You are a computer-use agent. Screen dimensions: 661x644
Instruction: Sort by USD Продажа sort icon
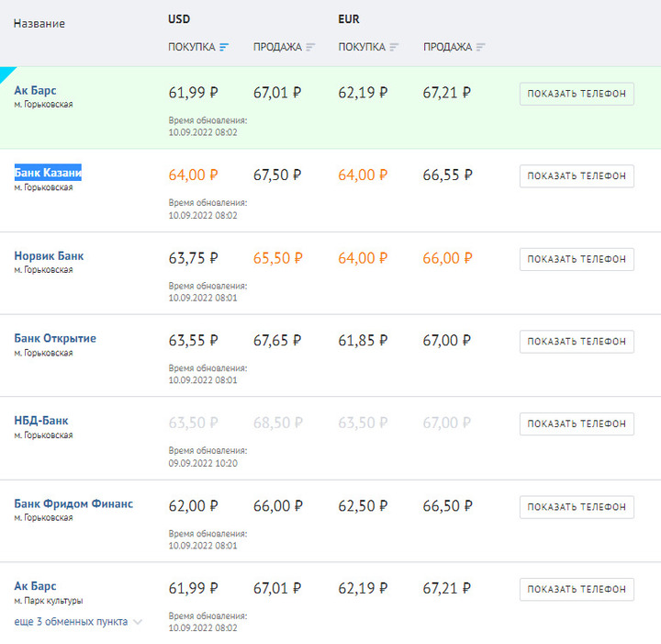click(x=310, y=47)
